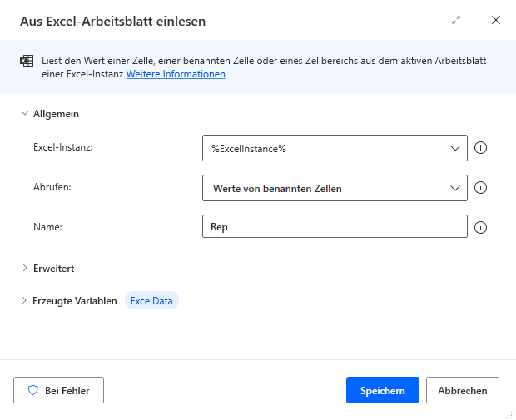Click the Excel worksheet icon in the info banner
The height and width of the screenshot is (420, 516).
click(27, 61)
